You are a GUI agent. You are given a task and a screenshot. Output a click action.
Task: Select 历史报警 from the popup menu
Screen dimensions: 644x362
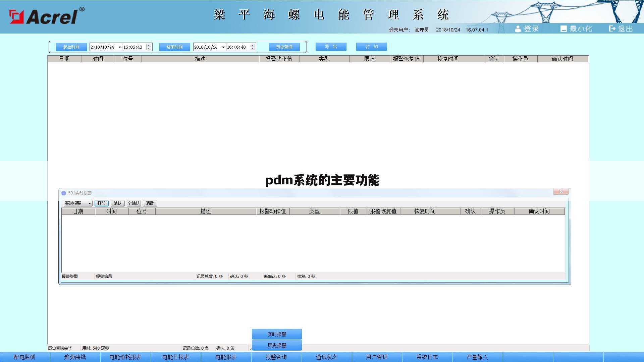point(277,345)
